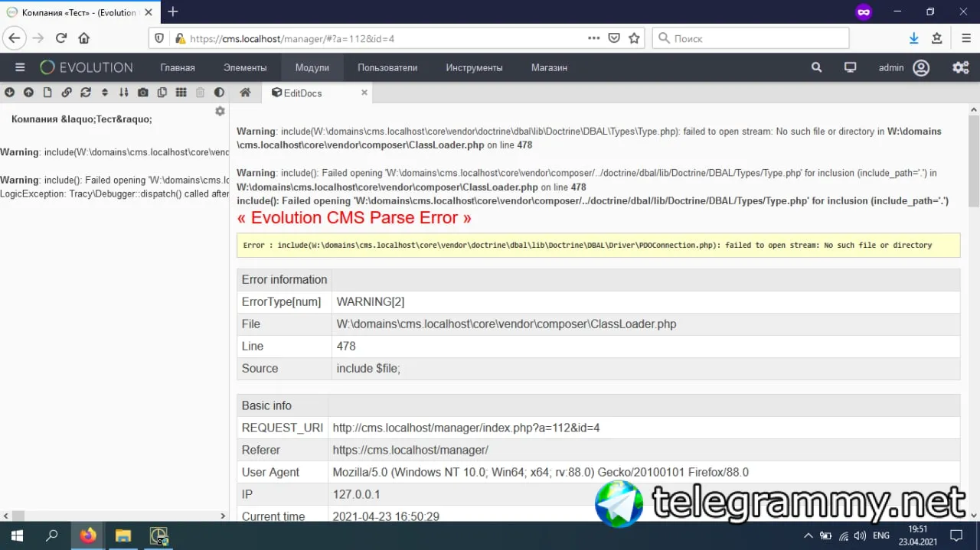Screen dimensions: 980x550
Task: Open files via copy pages icon
Action: [x=162, y=93]
